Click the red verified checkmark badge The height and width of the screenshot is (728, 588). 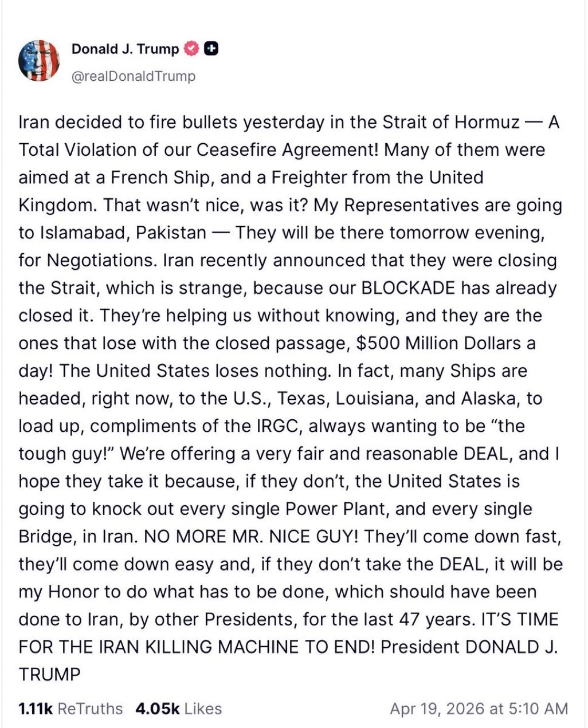pyautogui.click(x=191, y=49)
